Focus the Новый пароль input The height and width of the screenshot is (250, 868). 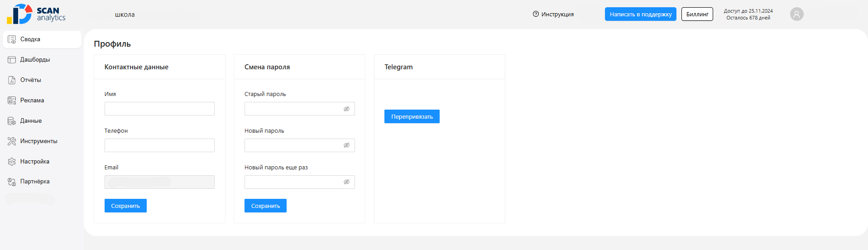[299, 145]
